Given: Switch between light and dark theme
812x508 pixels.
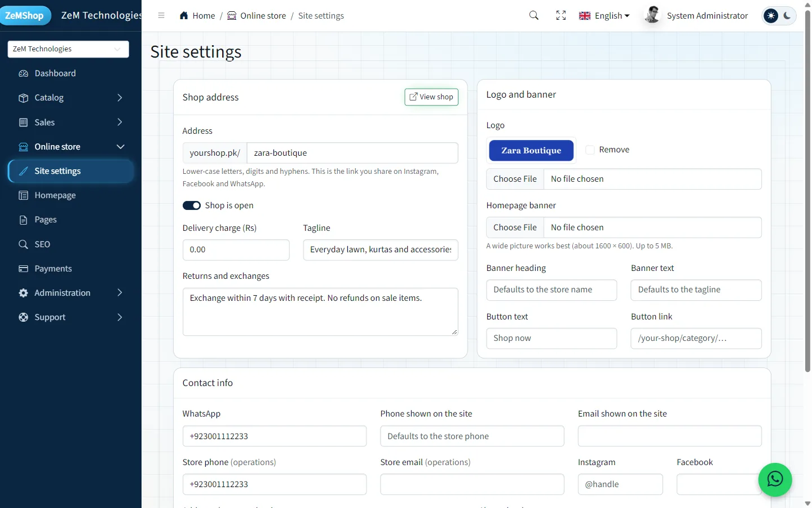Looking at the screenshot, I should point(779,16).
